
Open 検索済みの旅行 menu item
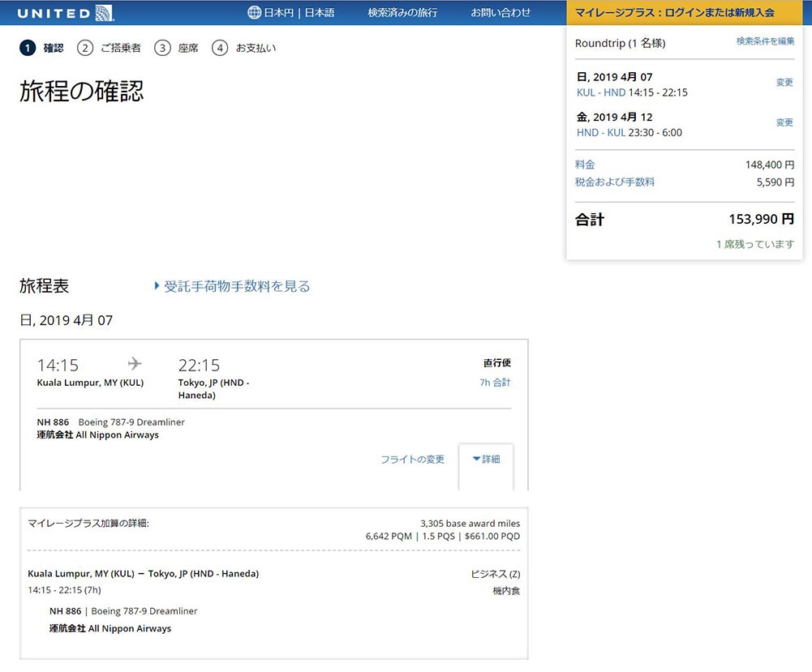[x=402, y=12]
